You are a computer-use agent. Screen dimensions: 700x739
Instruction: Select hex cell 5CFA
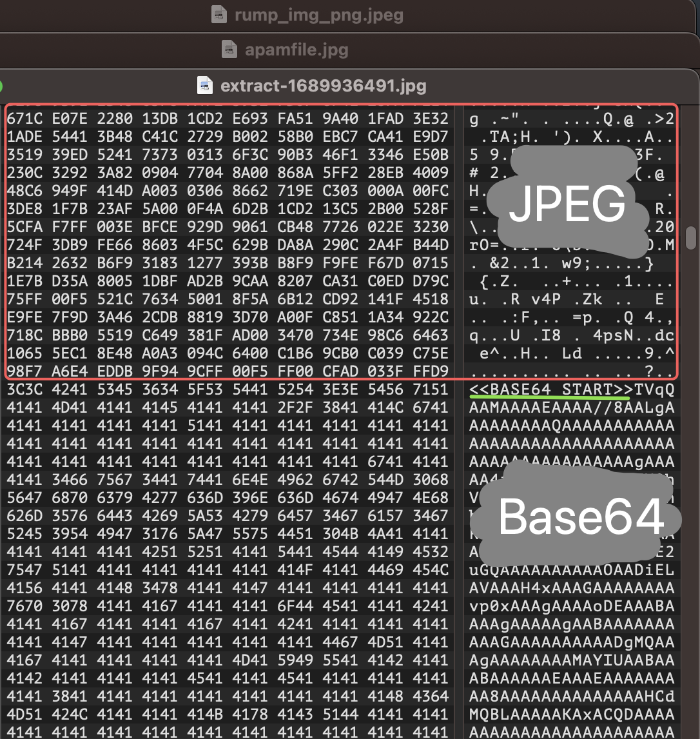[x=24, y=227]
